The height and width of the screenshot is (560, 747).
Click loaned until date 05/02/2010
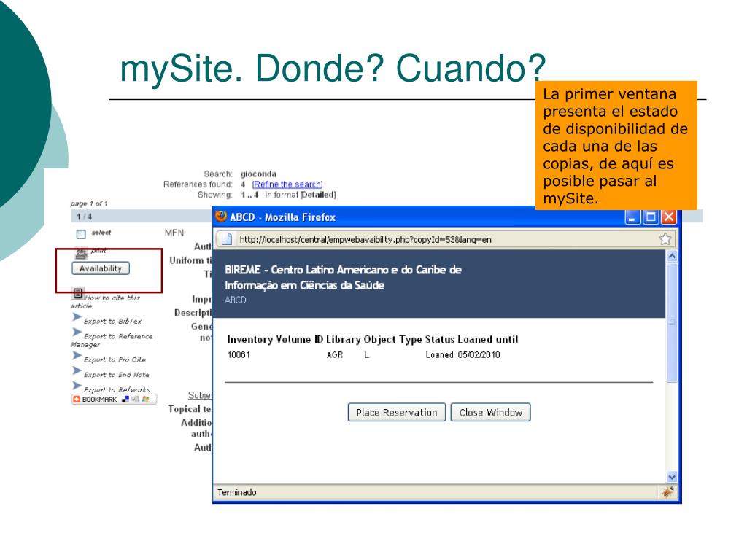[479, 355]
